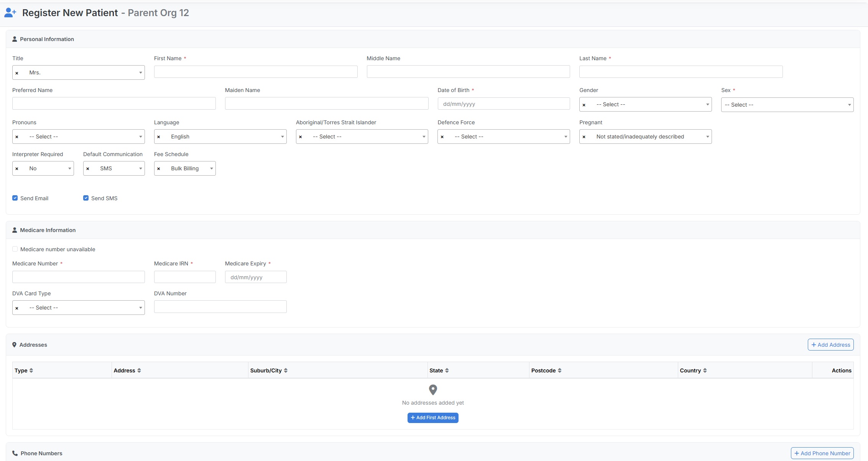This screenshot has width=868, height=461.
Task: Expand the Pregnant dropdown
Action: tap(646, 137)
